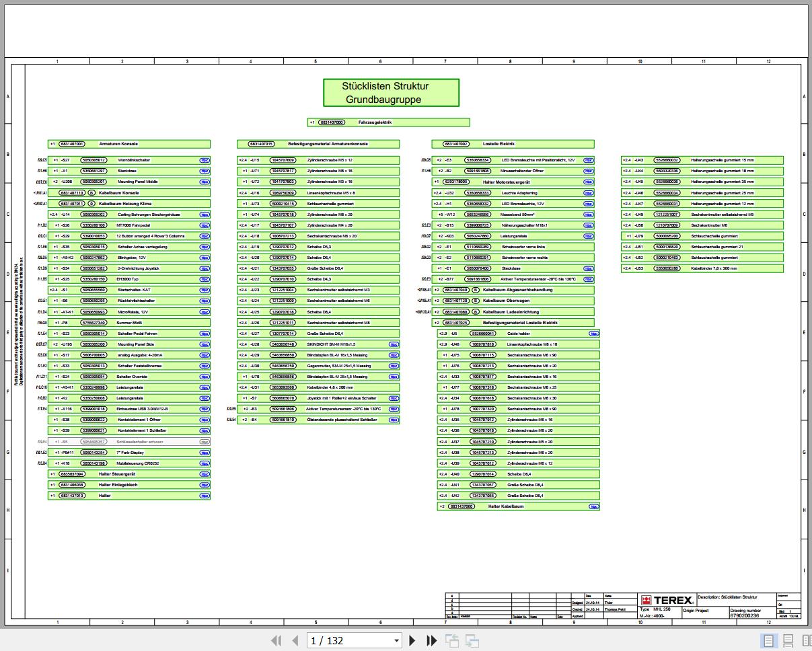Click the link icon next to Halter Steuergerät
This screenshot has height=651, width=812.
(x=205, y=474)
